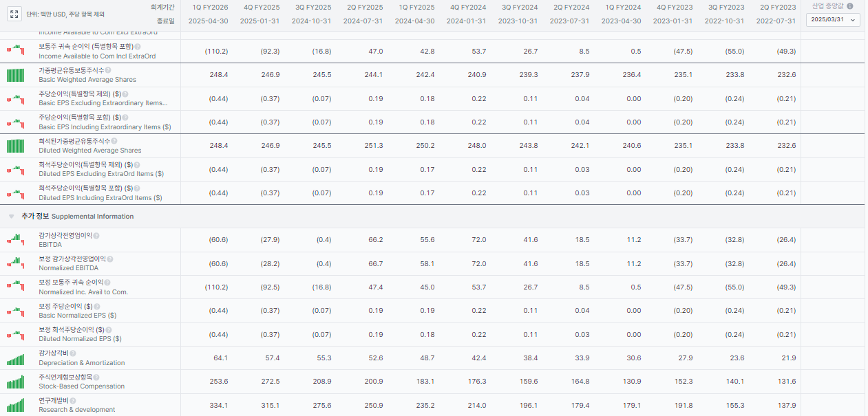Click the Normalized Inc. Avail to Com. label
This screenshot has height=416, width=868.
[x=83, y=292]
